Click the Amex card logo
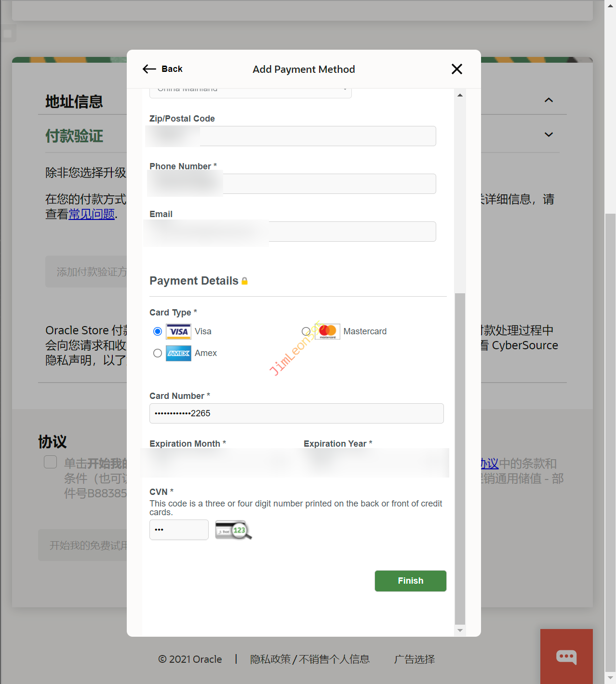 pyautogui.click(x=178, y=353)
